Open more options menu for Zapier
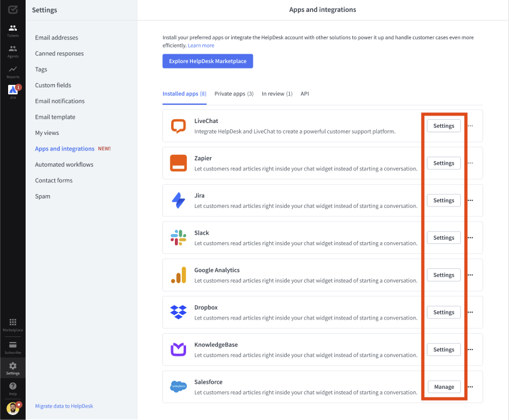The width and height of the screenshot is (509, 420). 470,163
